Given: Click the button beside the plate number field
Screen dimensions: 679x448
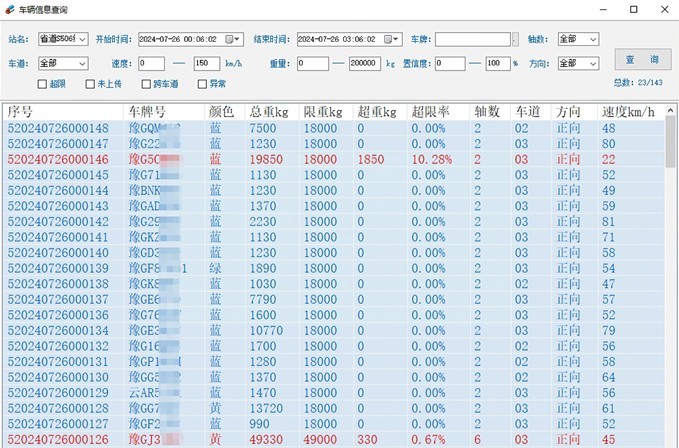Looking at the screenshot, I should [x=515, y=39].
